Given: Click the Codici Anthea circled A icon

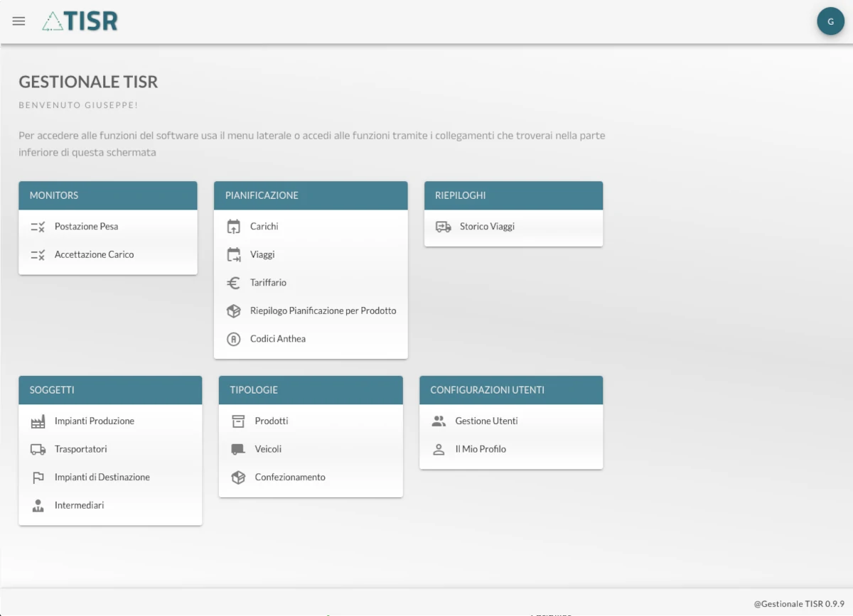Looking at the screenshot, I should click(x=234, y=339).
